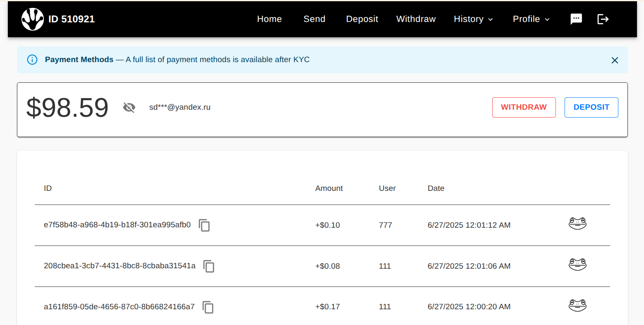Open the Send menu item
The height and width of the screenshot is (325, 644).
coord(314,19)
